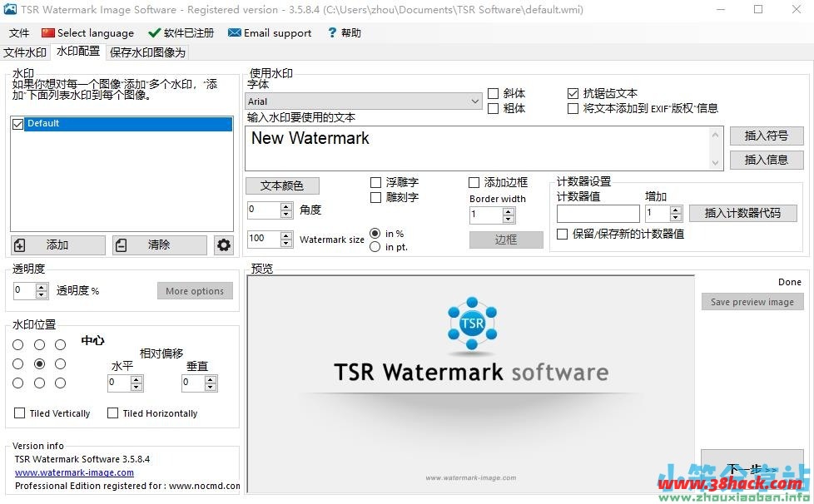
Task: Toggle 抗锯齿文本 anti-alias checkbox
Action: tap(573, 93)
